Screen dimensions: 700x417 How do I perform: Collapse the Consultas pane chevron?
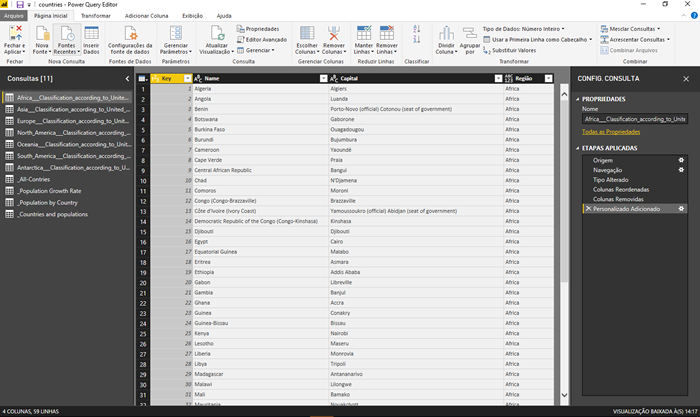coord(127,79)
